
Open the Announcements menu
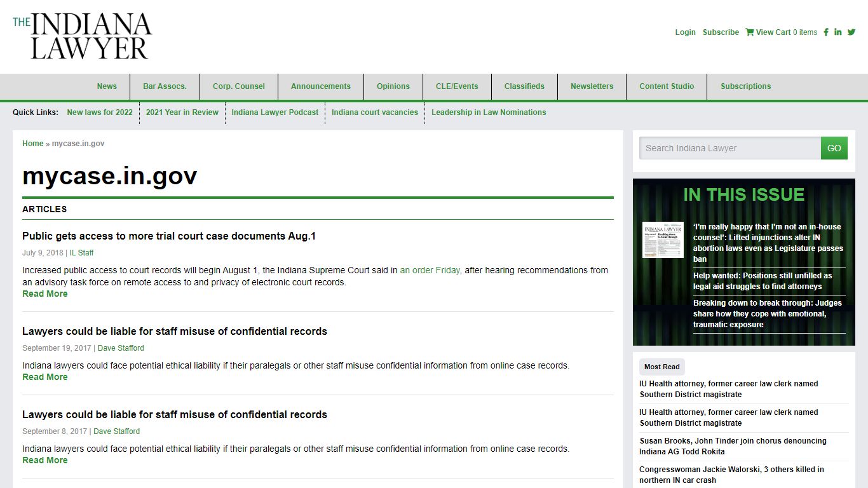(321, 86)
